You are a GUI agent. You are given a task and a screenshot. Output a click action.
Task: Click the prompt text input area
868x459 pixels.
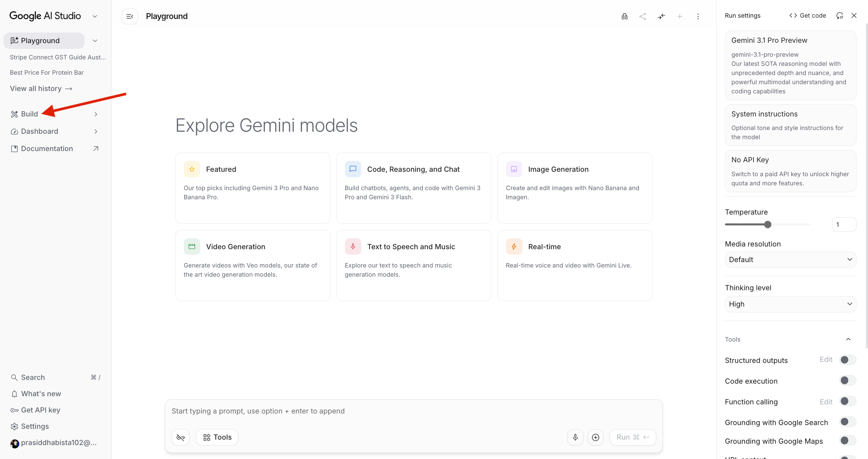coord(414,411)
